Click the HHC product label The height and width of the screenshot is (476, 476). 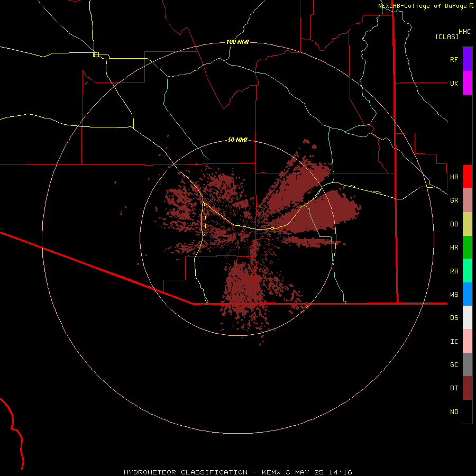pos(465,32)
